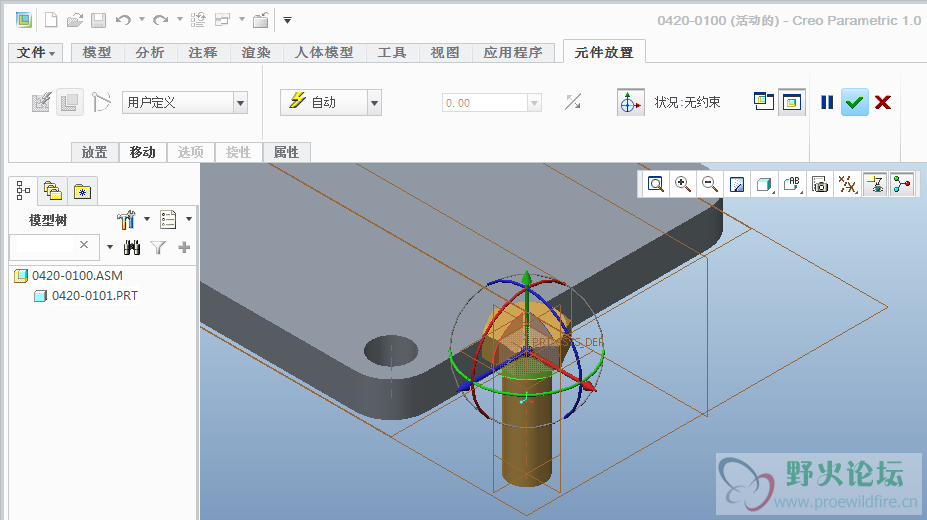Open the 自动 constraint type dropdown
The height and width of the screenshot is (520, 927).
point(374,103)
